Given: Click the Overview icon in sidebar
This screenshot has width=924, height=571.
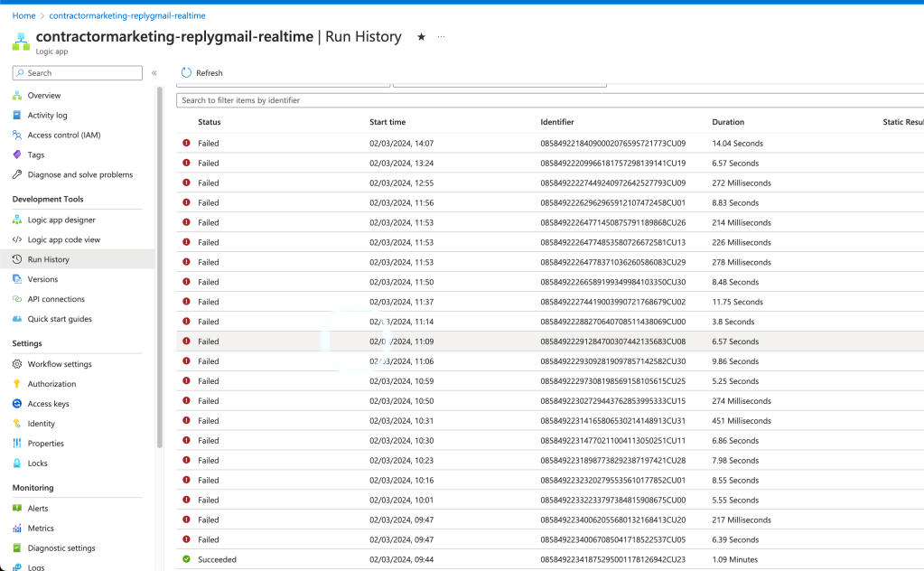Looking at the screenshot, I should click(x=17, y=96).
